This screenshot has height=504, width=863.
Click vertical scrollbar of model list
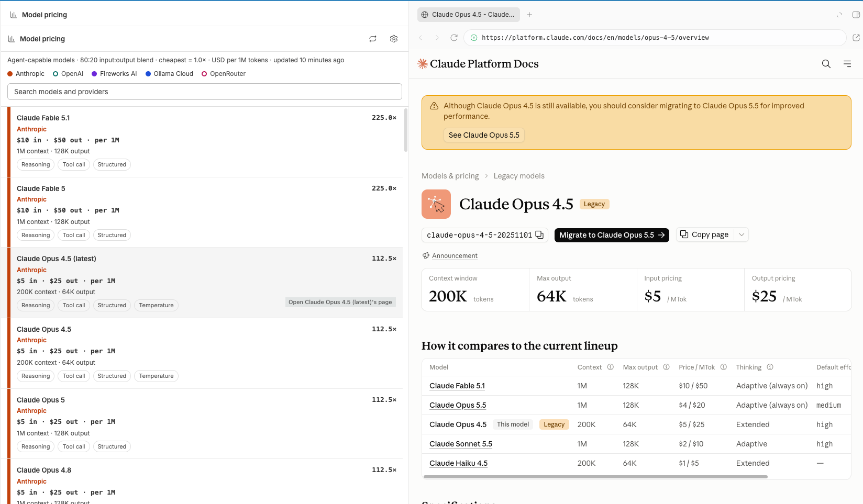tap(406, 130)
